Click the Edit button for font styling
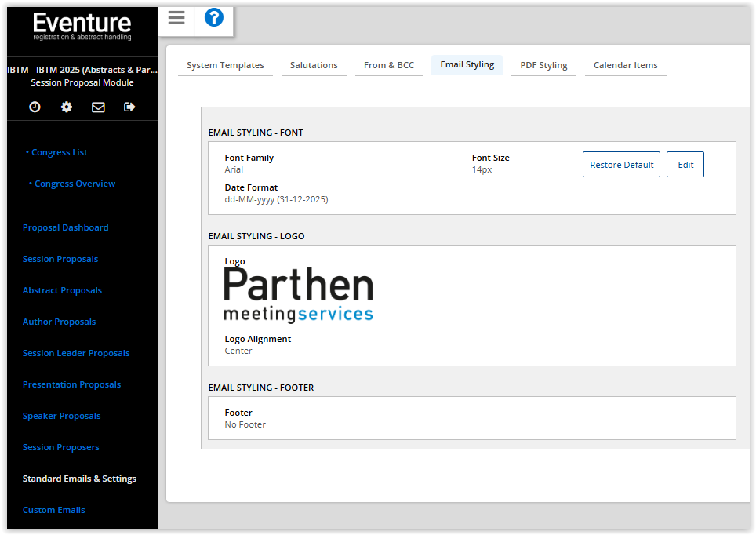 tap(685, 165)
